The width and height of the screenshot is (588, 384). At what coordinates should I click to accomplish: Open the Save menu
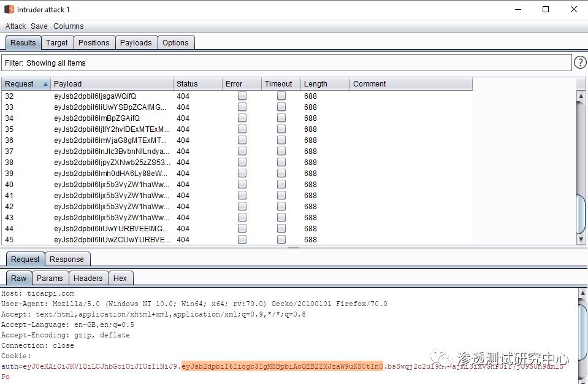(39, 26)
